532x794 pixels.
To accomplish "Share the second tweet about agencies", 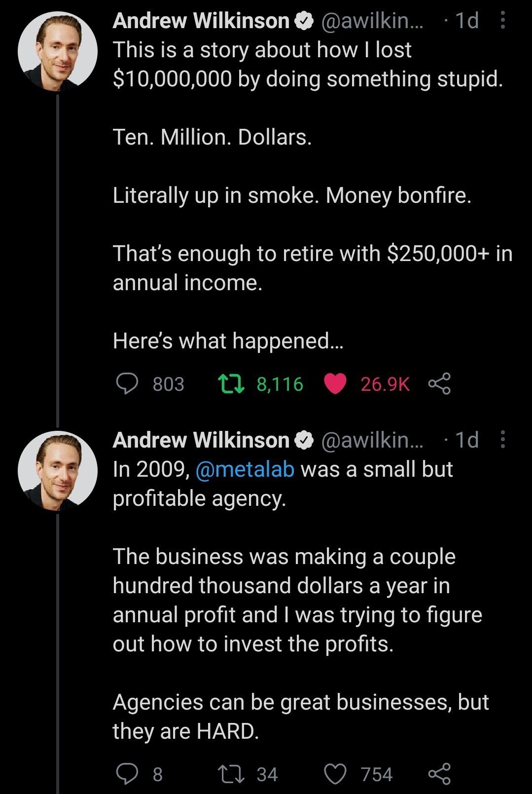I will click(x=439, y=774).
